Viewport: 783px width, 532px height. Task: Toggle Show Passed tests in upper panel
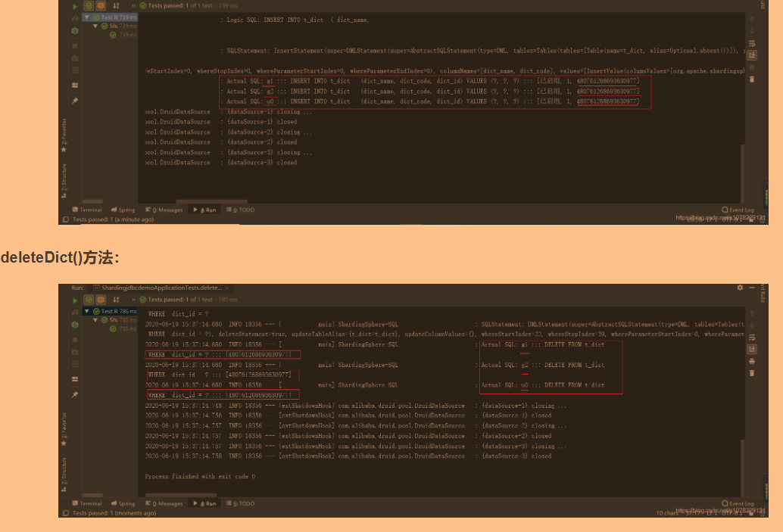(x=89, y=6)
